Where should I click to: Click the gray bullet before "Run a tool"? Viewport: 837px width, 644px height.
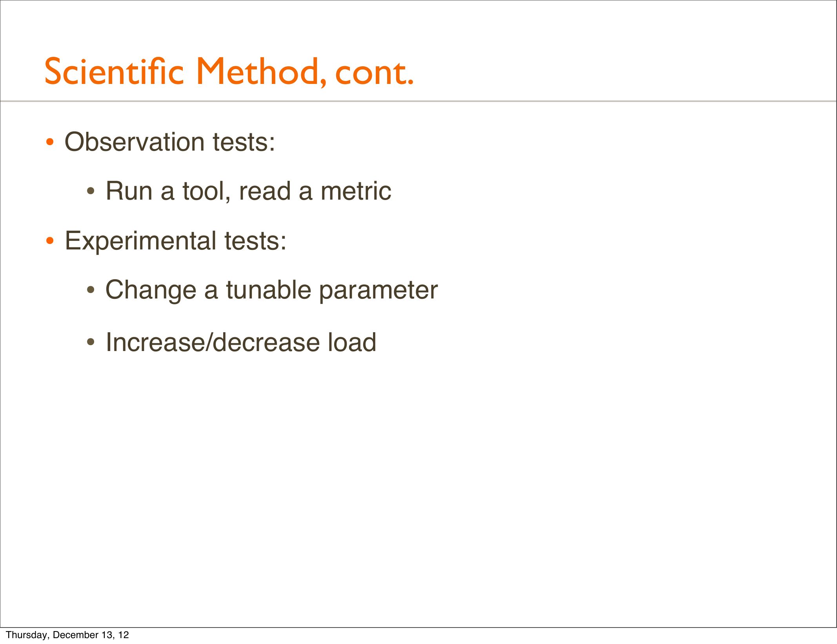91,191
